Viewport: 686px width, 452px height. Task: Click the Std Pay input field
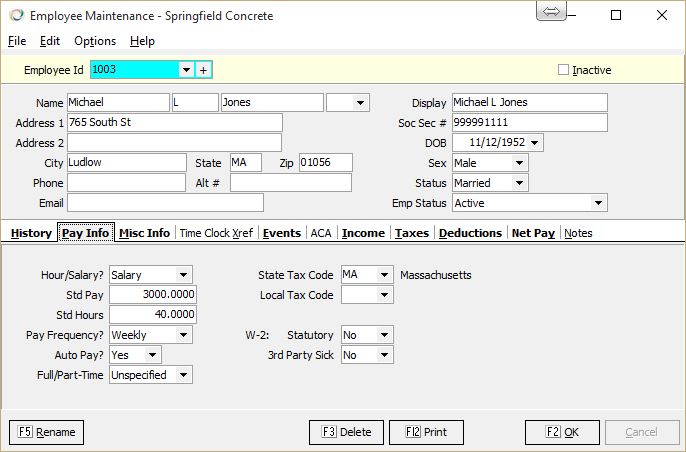click(152, 295)
